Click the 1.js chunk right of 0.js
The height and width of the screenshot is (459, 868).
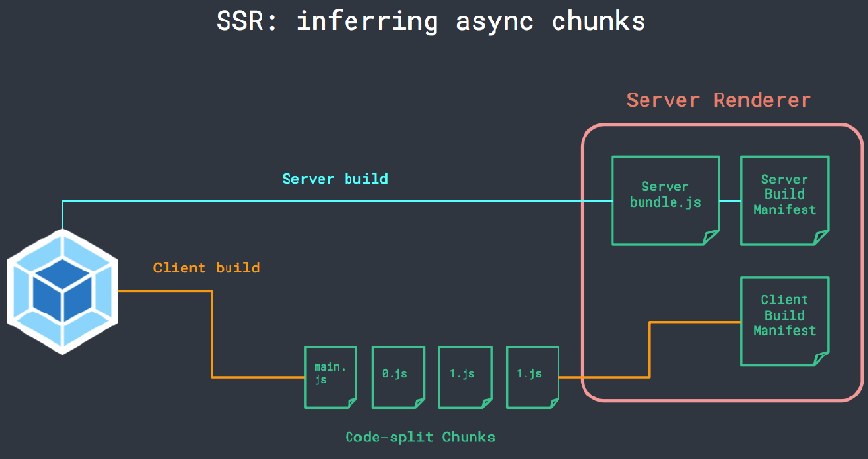pyautogui.click(x=465, y=376)
